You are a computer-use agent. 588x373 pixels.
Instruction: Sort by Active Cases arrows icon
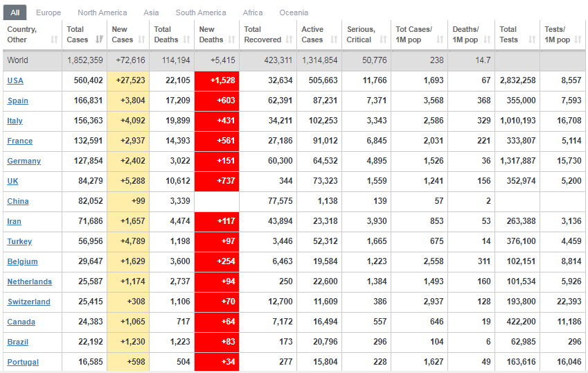(334, 40)
